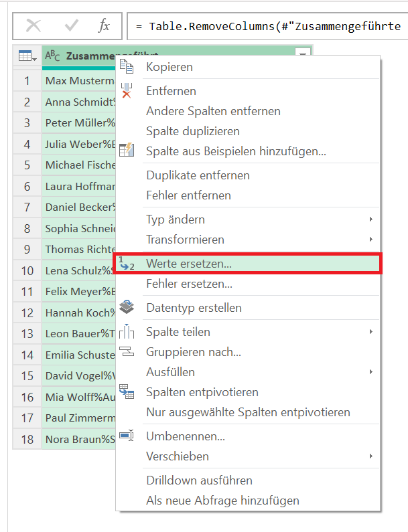The height and width of the screenshot is (532, 408).
Task: Cancel formula edit with X button
Action: pos(33,26)
